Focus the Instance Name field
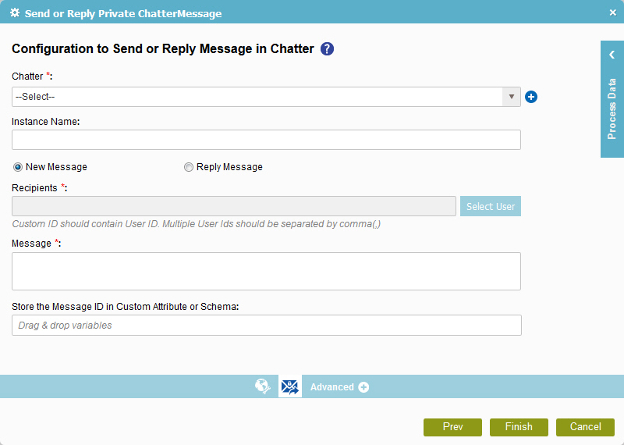 [266, 140]
